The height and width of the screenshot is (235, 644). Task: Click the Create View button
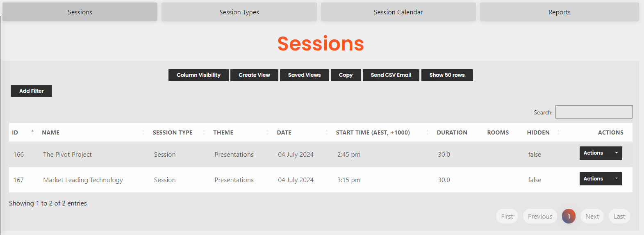(x=254, y=75)
